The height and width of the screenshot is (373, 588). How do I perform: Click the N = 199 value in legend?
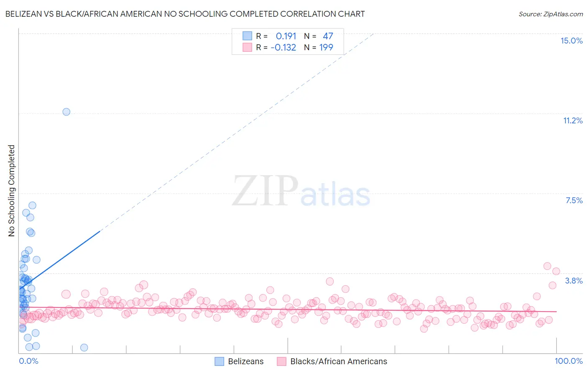(319, 47)
